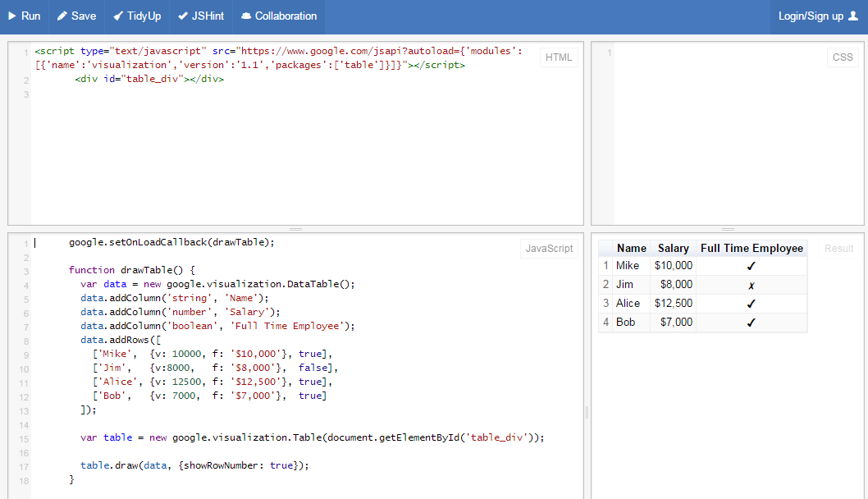Click the vertical handle between JavaScript and Result
Image resolution: width=868 pixels, height=499 pixels.
point(587,412)
